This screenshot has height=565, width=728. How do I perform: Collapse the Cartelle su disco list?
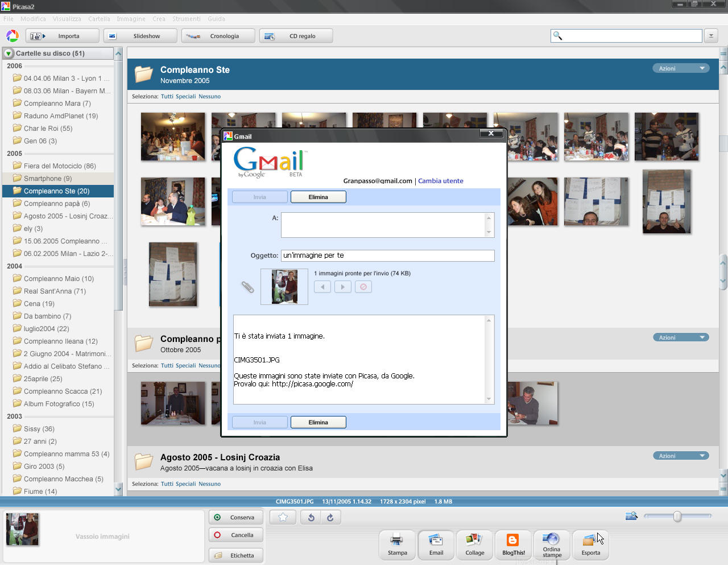(x=9, y=53)
